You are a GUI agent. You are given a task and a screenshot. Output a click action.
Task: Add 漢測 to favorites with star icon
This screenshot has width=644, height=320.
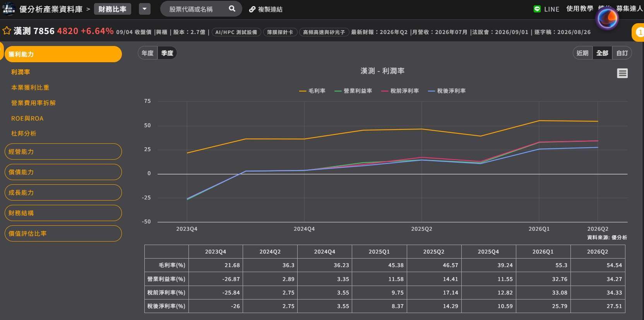(x=7, y=31)
